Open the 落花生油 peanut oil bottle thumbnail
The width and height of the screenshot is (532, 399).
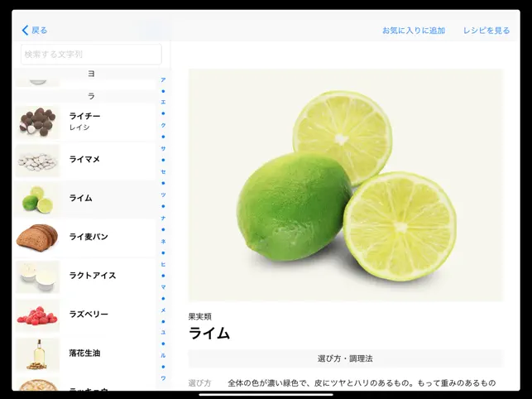pos(37,354)
